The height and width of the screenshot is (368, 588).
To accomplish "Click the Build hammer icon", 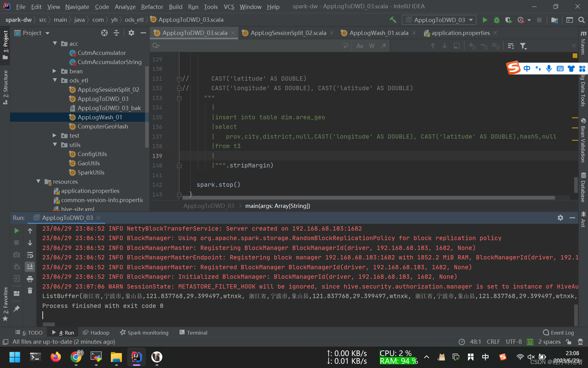I will [393, 20].
